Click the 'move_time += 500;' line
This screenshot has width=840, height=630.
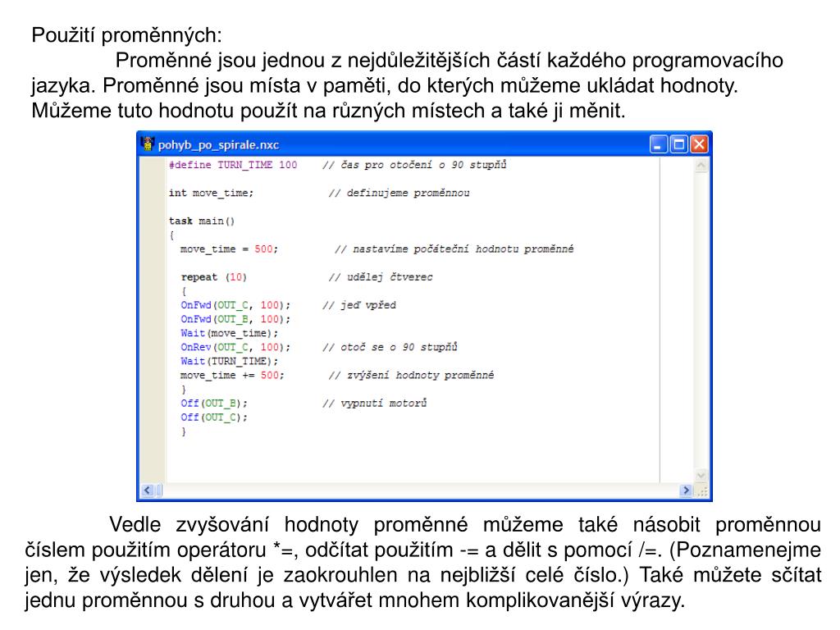[232, 375]
